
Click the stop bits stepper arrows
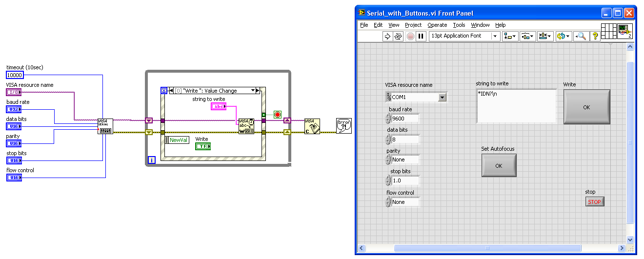[388, 180]
